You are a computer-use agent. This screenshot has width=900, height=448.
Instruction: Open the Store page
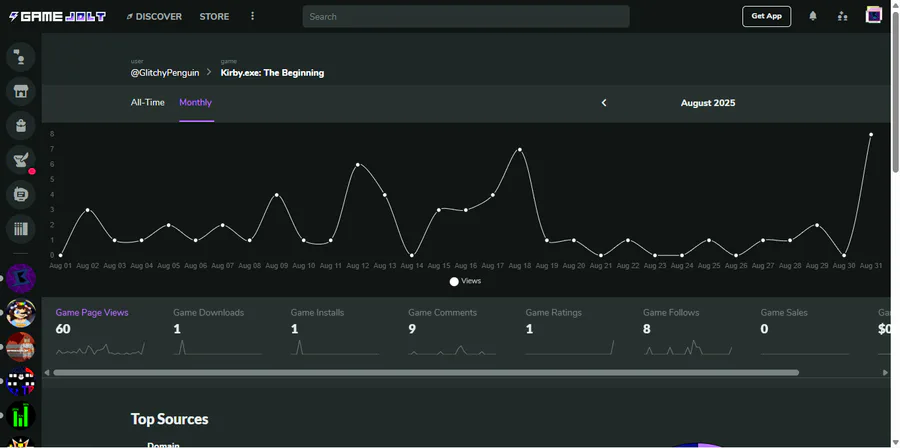pyautogui.click(x=214, y=17)
